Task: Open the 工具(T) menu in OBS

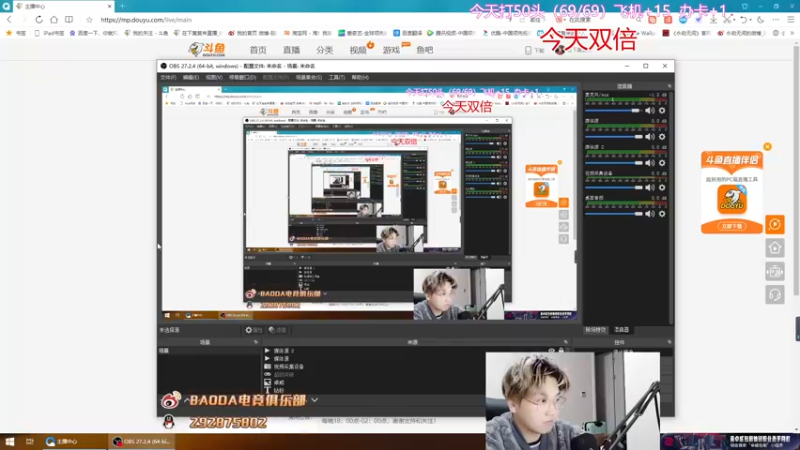Action: point(337,78)
